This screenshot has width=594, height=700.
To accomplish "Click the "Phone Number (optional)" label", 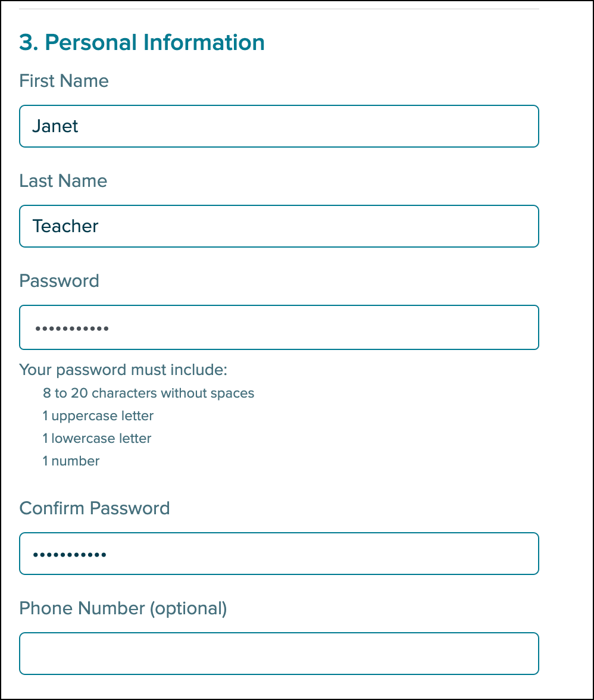I will (x=123, y=608).
